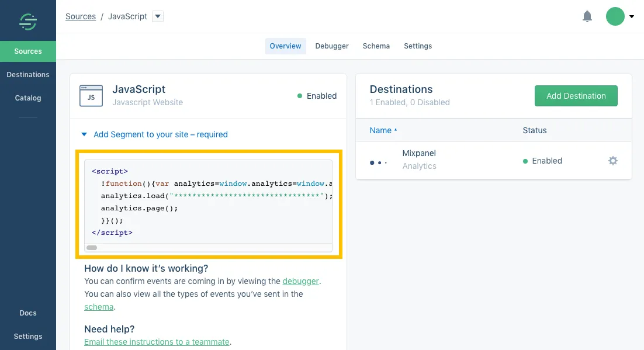The image size is (644, 350).
Task: Click the Segment logo icon
Action: point(28,22)
